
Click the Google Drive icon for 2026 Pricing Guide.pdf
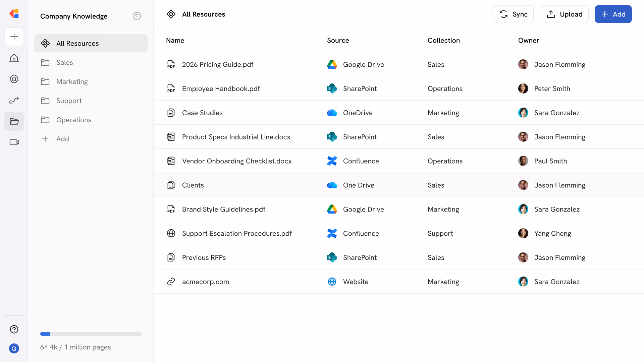tap(332, 64)
